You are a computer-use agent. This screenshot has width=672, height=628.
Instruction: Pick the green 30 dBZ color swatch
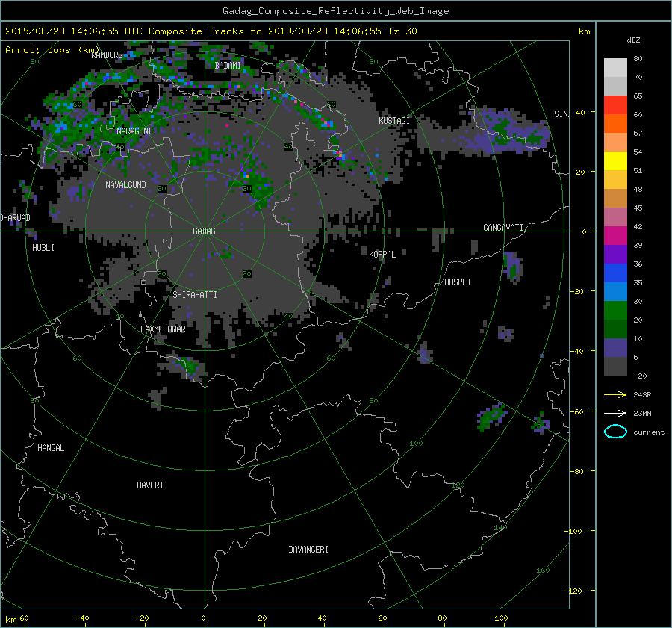click(x=615, y=310)
